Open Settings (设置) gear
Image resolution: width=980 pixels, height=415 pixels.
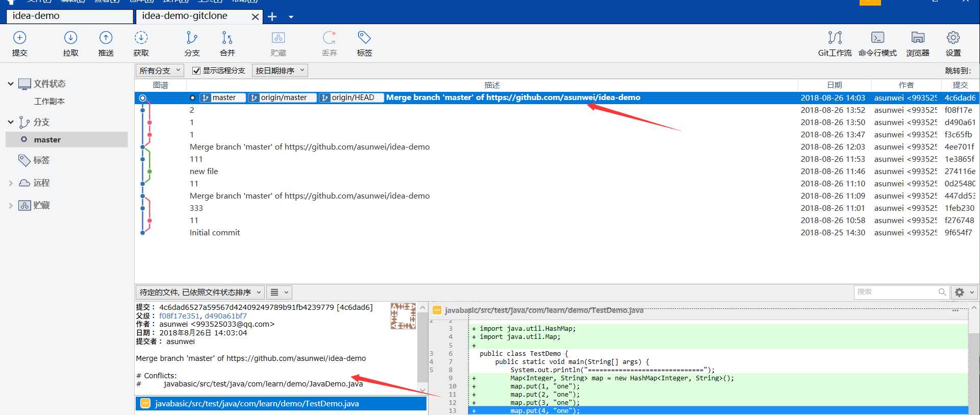coord(953,38)
